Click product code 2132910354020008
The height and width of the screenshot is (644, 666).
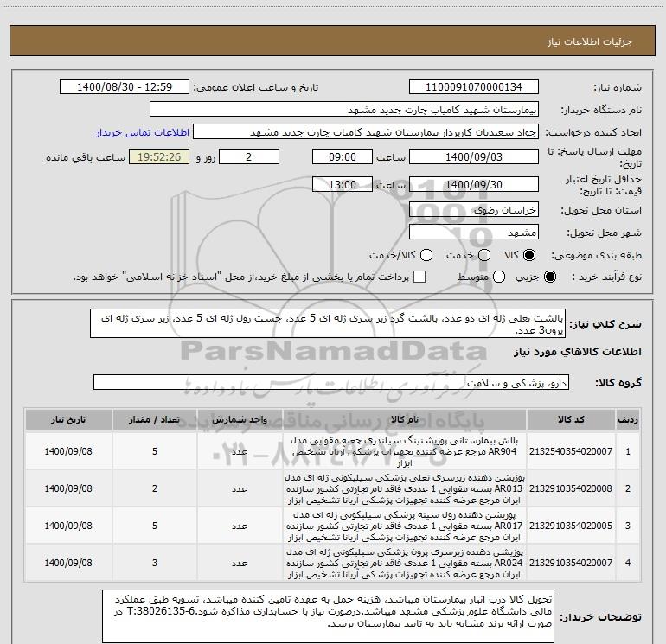point(571,488)
